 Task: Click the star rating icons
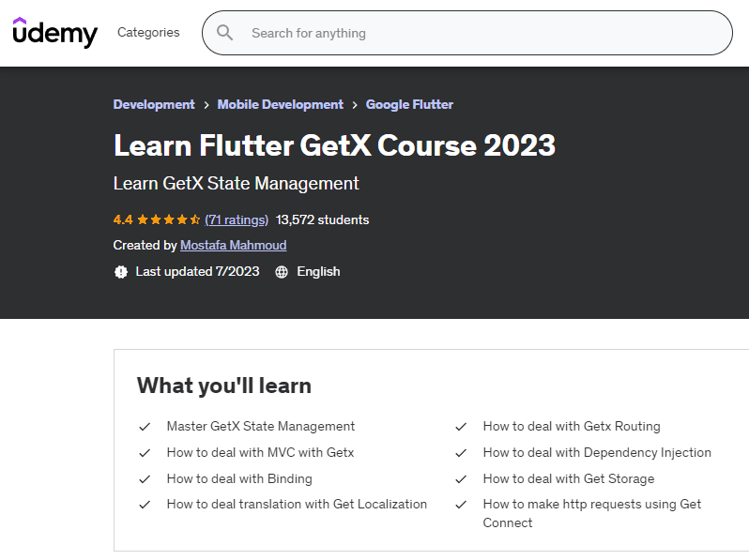coord(169,220)
